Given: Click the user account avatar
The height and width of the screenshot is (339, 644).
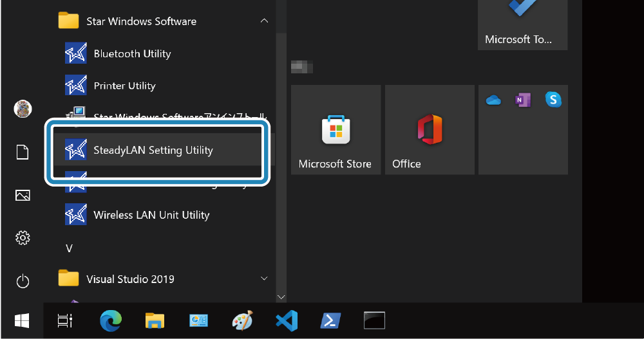Looking at the screenshot, I should pos(23,109).
